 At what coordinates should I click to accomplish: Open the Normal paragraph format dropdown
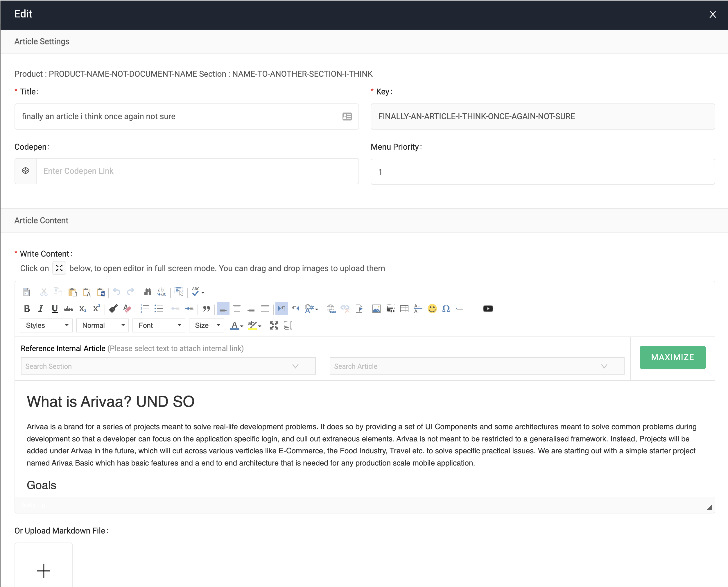[x=103, y=325]
